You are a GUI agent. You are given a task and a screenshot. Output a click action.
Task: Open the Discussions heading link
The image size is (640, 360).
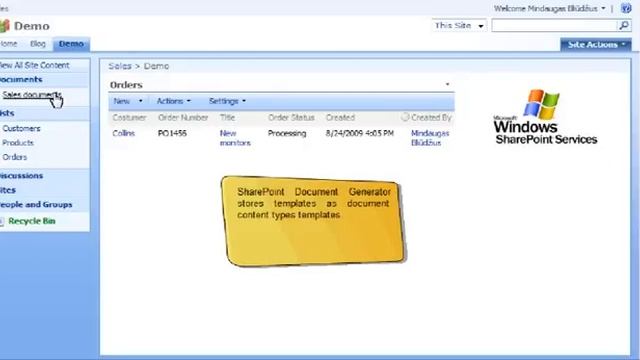click(22, 176)
